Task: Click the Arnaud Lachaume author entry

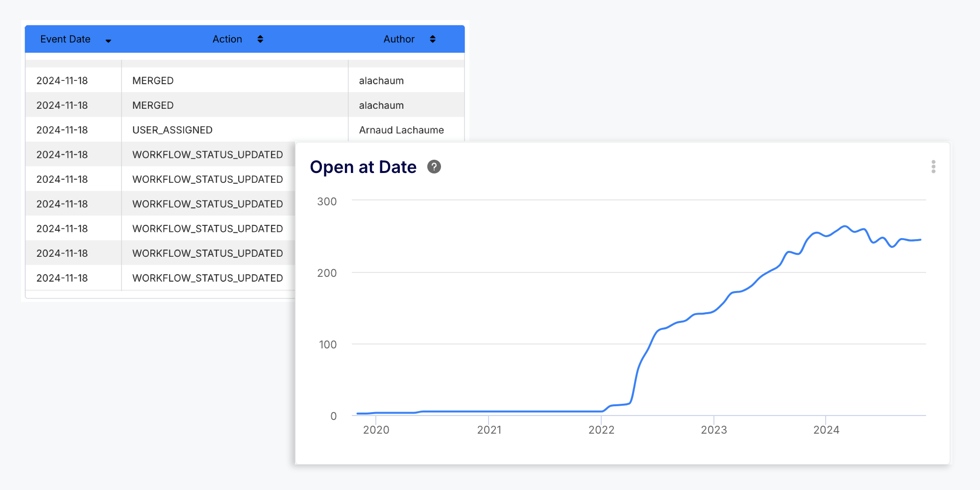Action: coord(401,130)
